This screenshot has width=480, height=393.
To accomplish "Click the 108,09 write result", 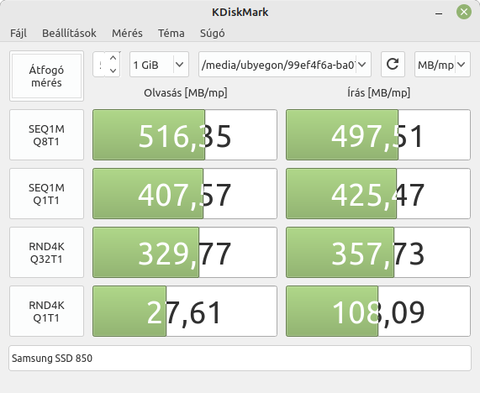I will pos(378,311).
